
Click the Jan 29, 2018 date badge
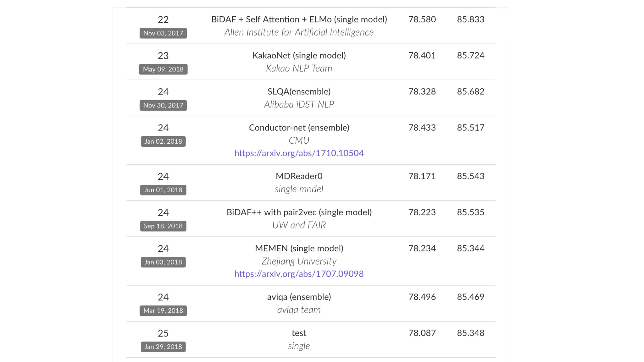[163, 347]
